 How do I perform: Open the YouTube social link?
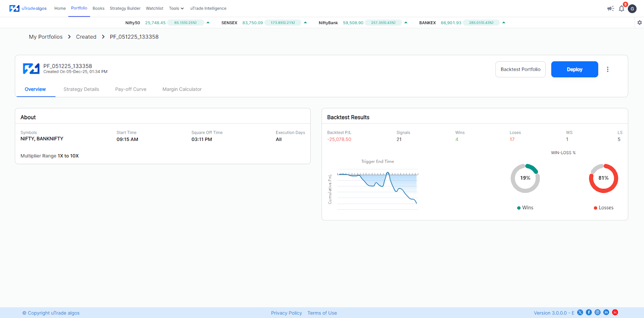615,312
